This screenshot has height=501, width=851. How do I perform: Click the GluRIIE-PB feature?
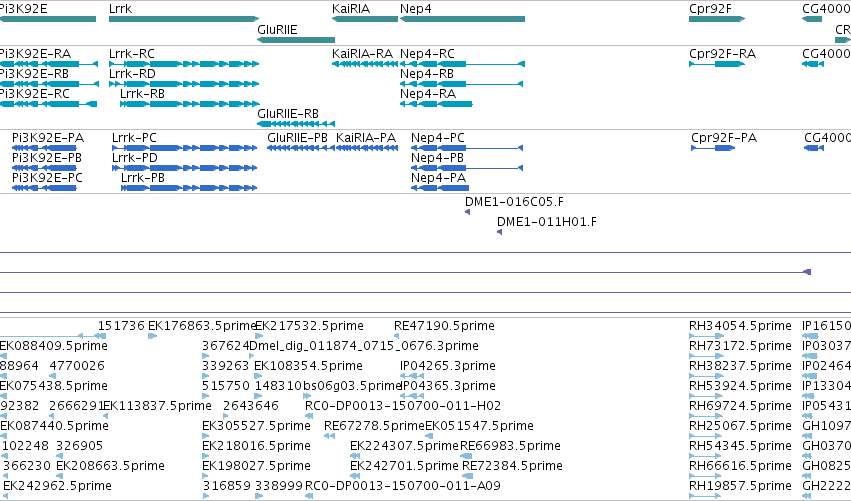pos(300,148)
